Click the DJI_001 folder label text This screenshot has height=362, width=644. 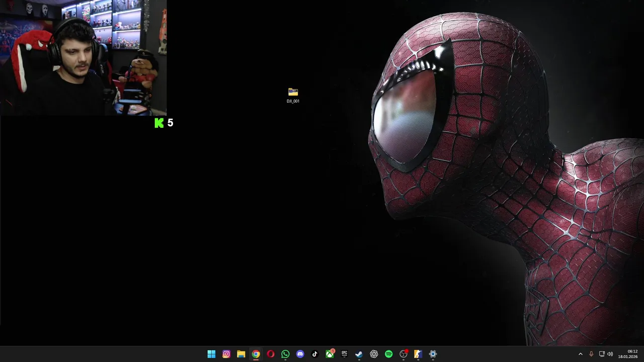click(293, 101)
